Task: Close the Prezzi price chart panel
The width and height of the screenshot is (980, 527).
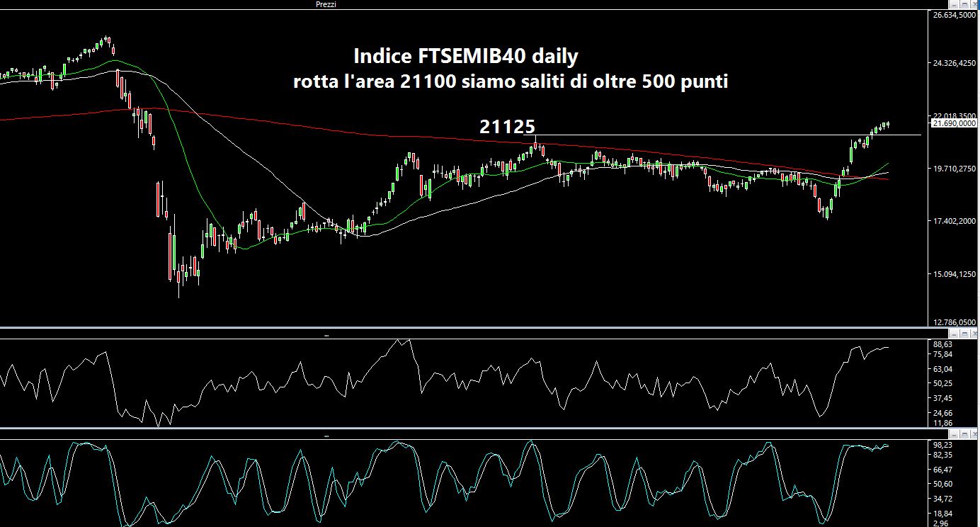Action: [x=973, y=4]
